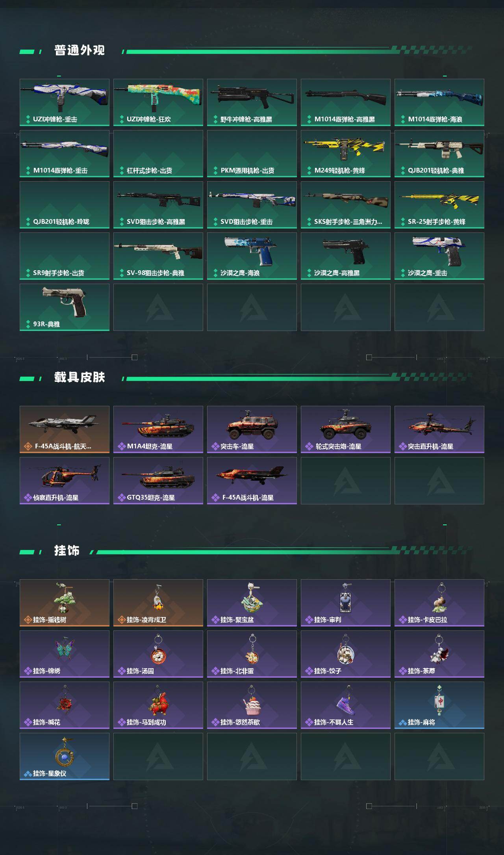Image resolution: width=504 pixels, height=855 pixels.
Task: Choose the SVD狙击步枪-高雅黑 rifle icon
Action: point(158,199)
